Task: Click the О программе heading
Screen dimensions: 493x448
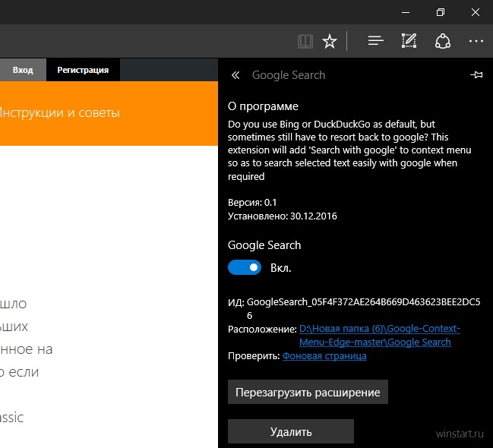Action: (x=263, y=106)
